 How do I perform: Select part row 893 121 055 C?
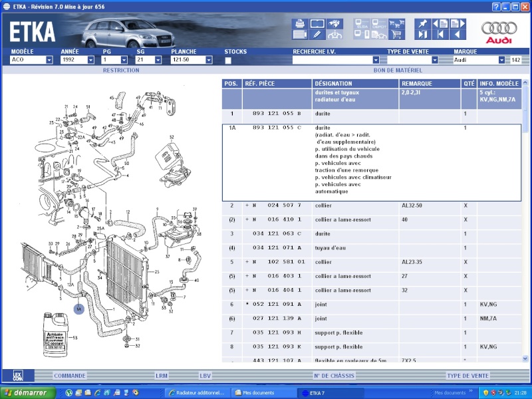point(372,162)
